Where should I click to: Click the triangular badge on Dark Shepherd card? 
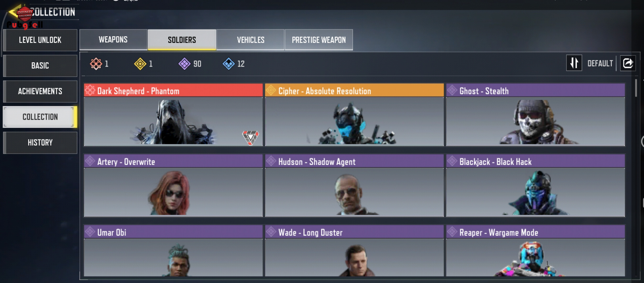click(x=250, y=137)
